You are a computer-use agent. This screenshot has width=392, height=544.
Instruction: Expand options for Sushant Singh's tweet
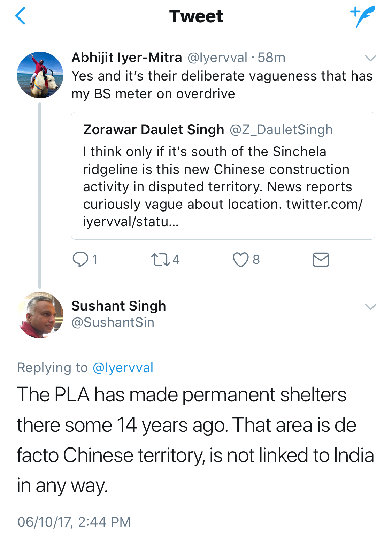370,307
